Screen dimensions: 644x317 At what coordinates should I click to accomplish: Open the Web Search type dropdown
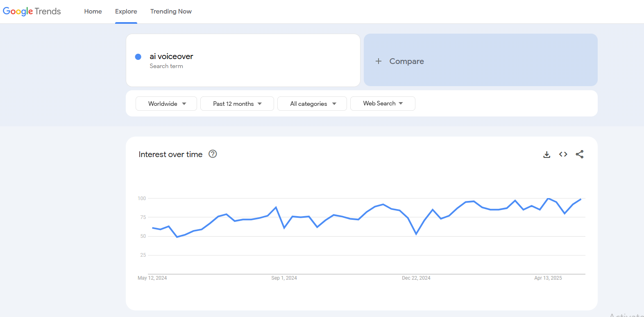click(x=383, y=103)
